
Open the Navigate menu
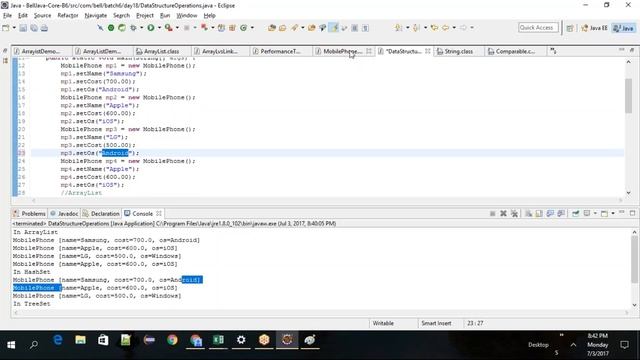96,16
